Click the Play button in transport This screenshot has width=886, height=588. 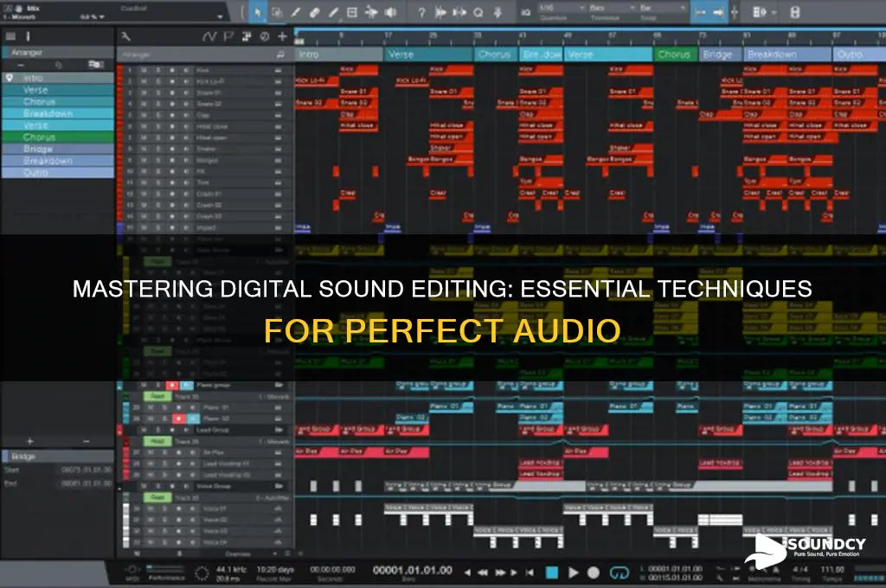(573, 572)
